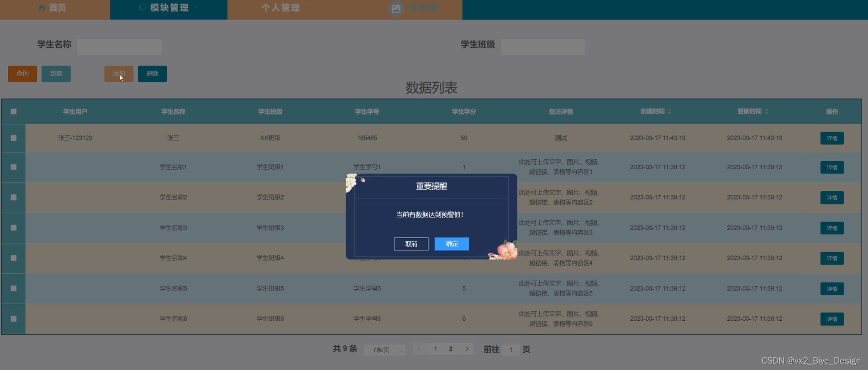
Task: Select the XX班级 cell
Action: coord(270,138)
